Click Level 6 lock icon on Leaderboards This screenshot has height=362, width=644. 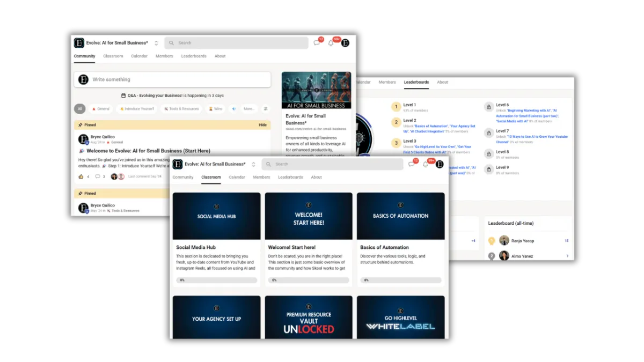(x=489, y=107)
